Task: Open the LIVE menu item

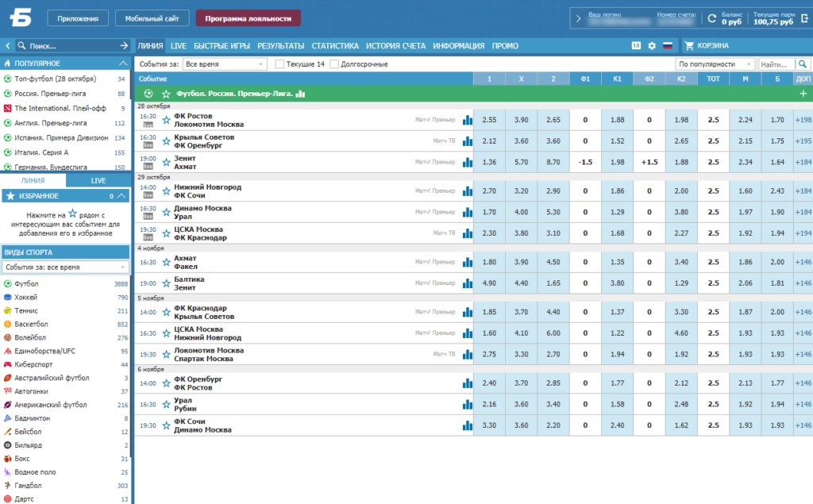Action: point(179,45)
